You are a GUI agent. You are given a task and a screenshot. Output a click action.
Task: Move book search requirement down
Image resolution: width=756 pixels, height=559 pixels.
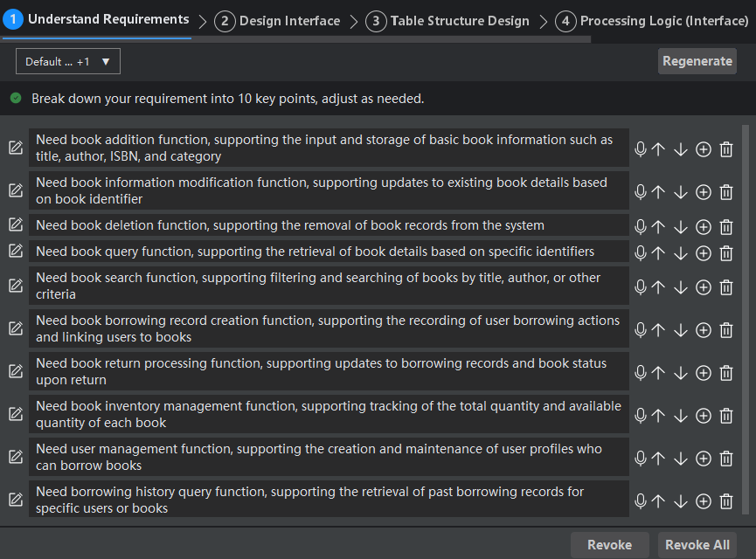coord(681,286)
